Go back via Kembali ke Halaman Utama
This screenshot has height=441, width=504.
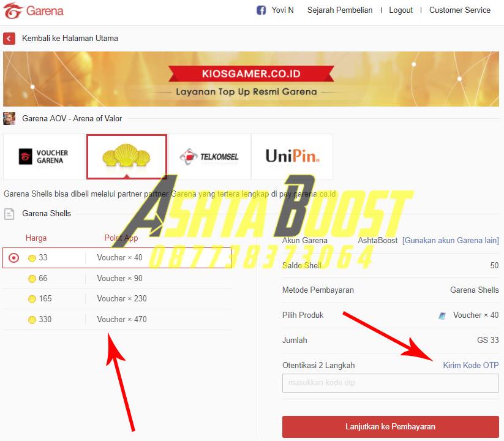[70, 38]
